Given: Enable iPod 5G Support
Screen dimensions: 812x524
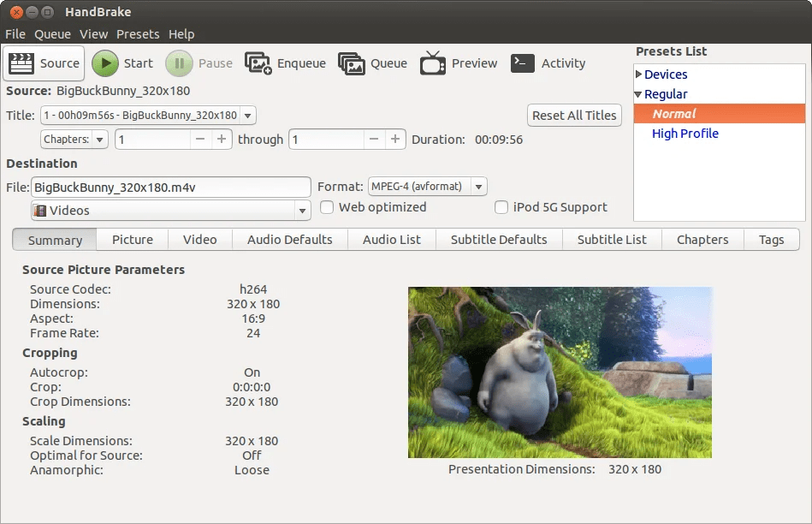Looking at the screenshot, I should [501, 206].
